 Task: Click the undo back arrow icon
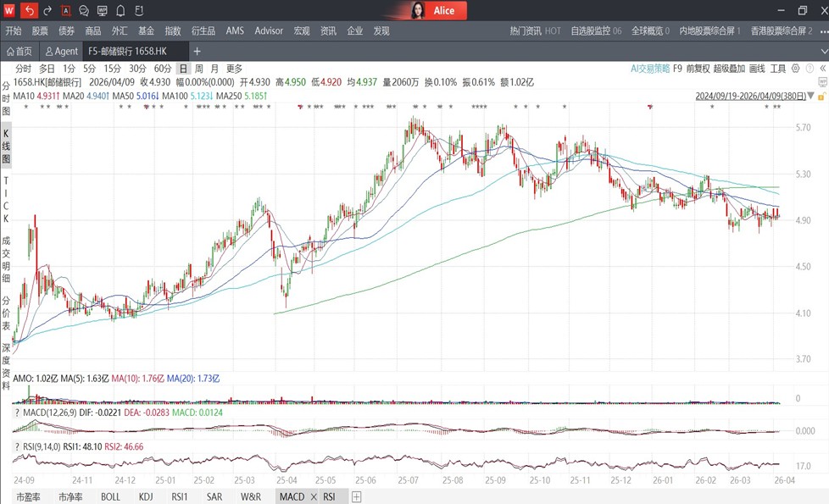30,11
